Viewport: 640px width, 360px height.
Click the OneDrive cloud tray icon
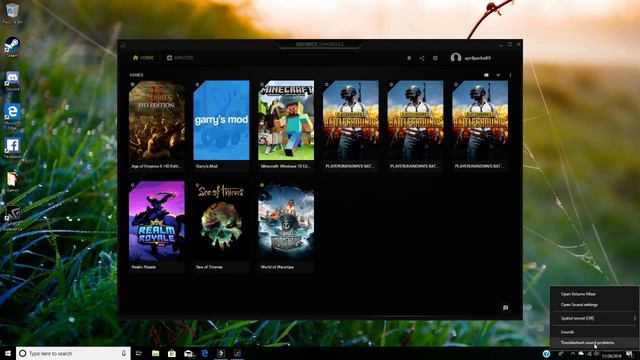click(x=581, y=354)
